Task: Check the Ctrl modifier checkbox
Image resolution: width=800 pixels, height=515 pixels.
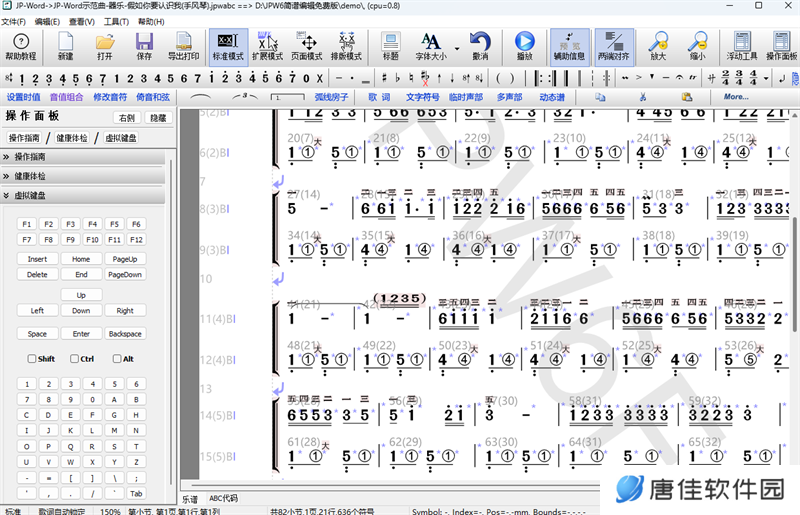Action: (x=74, y=359)
